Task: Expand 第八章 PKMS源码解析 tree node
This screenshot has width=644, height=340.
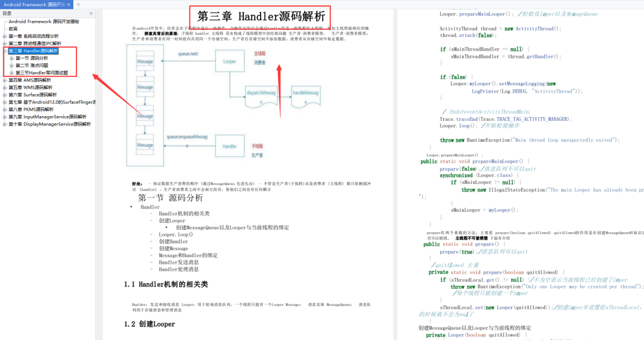Action: click(5, 110)
